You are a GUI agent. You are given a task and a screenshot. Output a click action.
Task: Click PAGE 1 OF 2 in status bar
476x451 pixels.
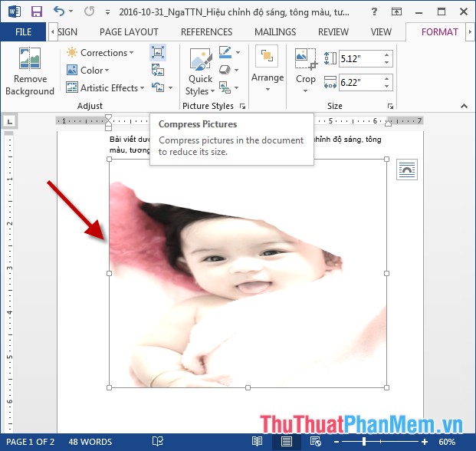(x=30, y=442)
